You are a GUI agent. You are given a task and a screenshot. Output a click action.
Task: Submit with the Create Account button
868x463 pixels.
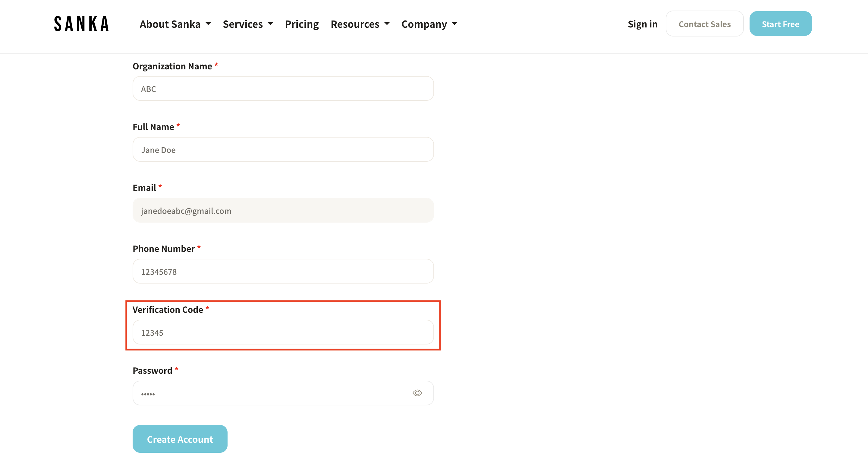click(x=180, y=439)
